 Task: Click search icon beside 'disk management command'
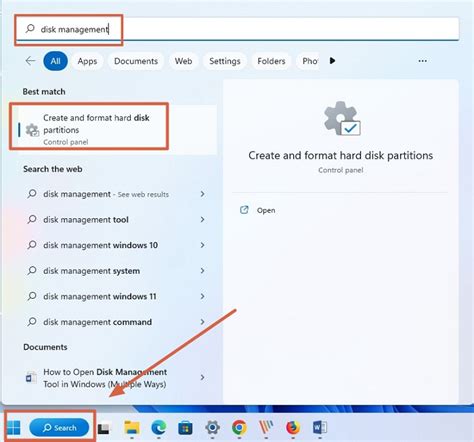[32, 322]
